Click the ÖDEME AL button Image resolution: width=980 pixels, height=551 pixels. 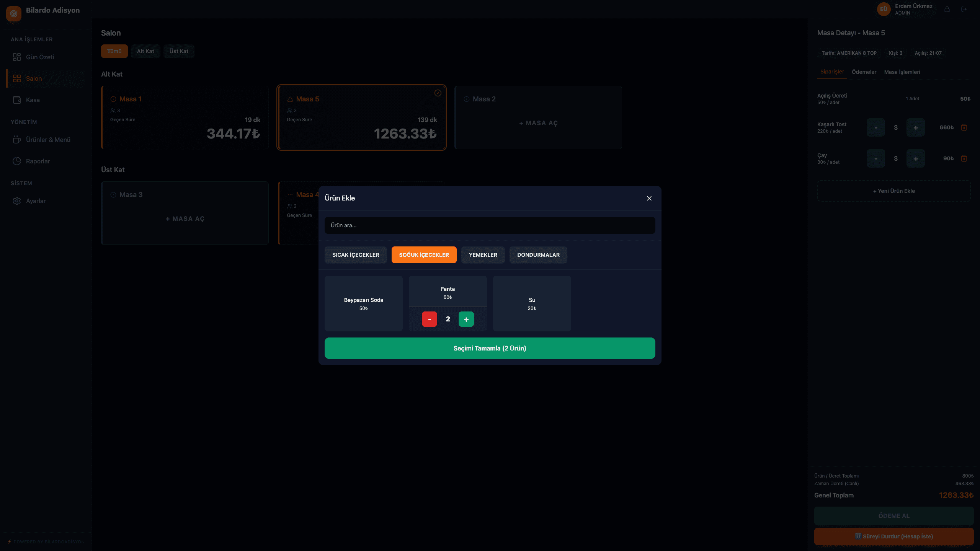tap(893, 516)
